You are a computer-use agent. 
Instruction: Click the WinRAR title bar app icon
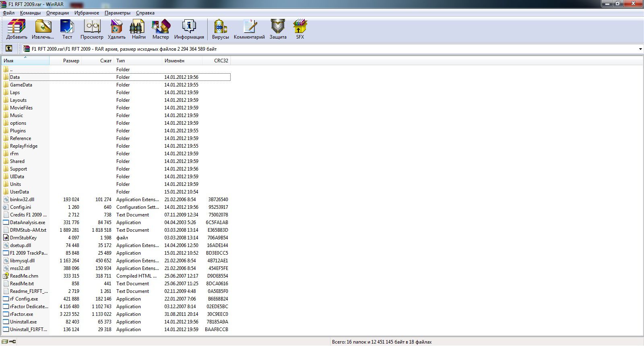(x=4, y=4)
